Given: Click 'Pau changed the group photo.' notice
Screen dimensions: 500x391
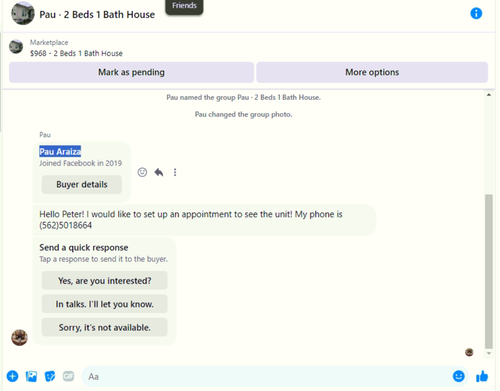Looking at the screenshot, I should [243, 114].
